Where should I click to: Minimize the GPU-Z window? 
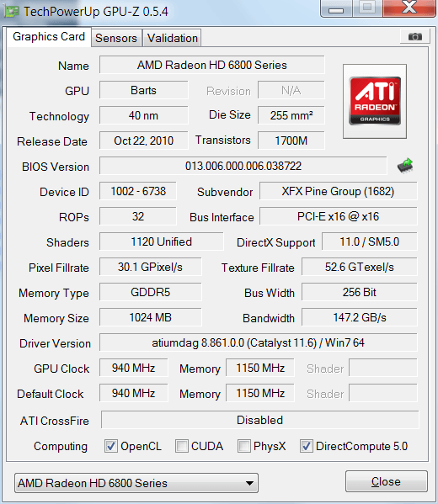336,9
